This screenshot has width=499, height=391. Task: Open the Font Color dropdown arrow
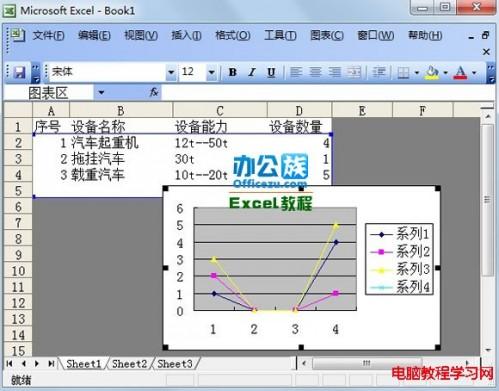click(474, 72)
